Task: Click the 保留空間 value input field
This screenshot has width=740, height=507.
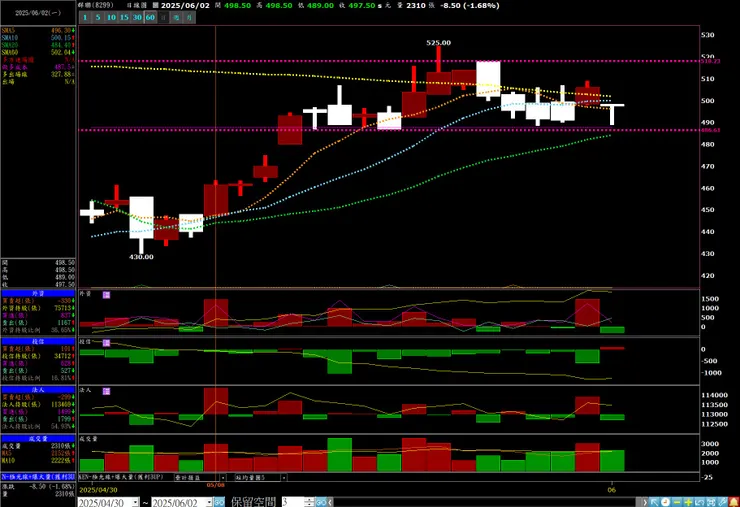Action: [x=293, y=502]
